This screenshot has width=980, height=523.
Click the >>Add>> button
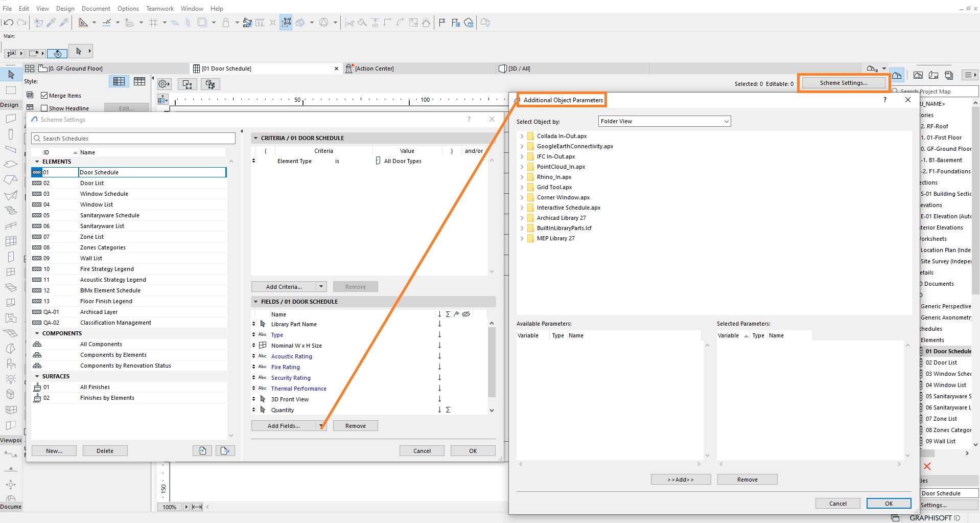tap(681, 480)
